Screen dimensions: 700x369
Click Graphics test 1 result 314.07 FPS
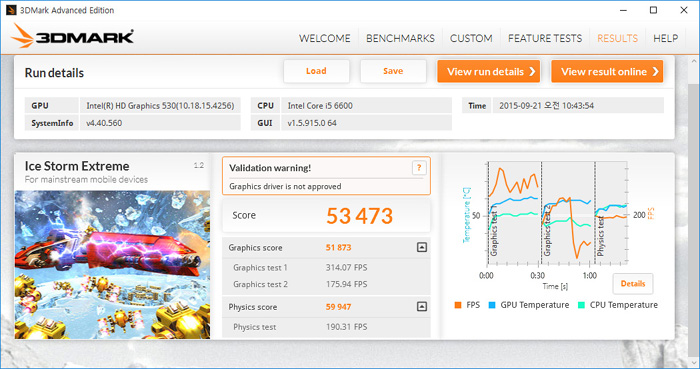click(x=346, y=268)
